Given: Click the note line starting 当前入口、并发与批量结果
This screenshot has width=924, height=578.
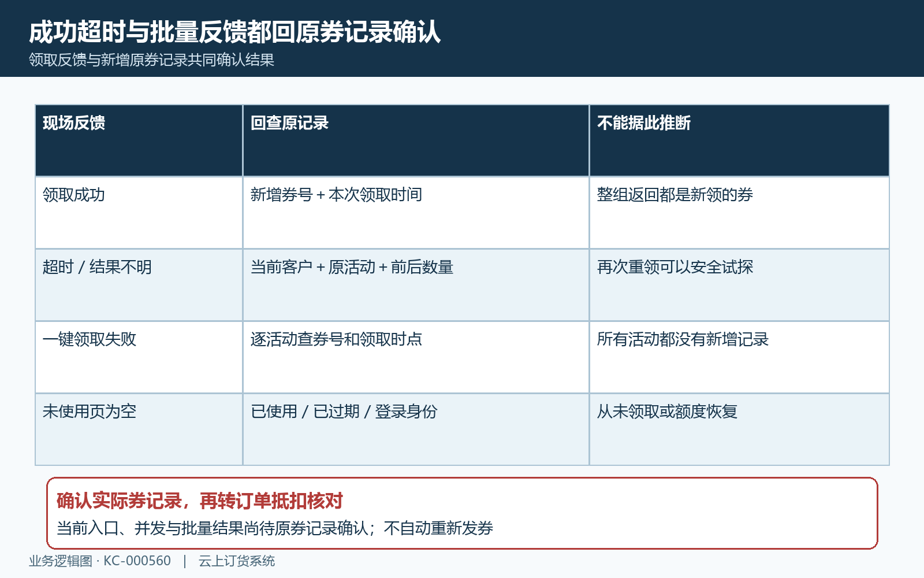Looking at the screenshot, I should (x=275, y=528).
